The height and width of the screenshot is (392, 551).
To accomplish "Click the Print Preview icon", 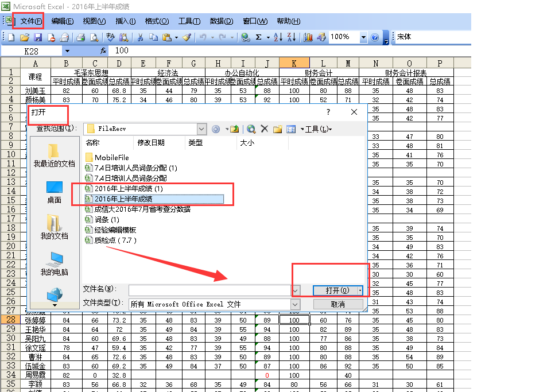I will pyautogui.click(x=94, y=37).
